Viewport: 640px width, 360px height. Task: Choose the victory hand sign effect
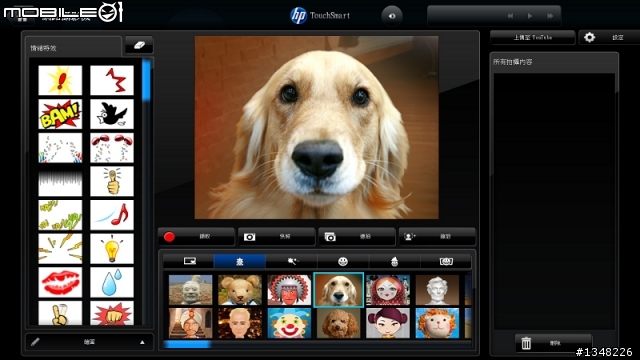pyautogui.click(x=60, y=313)
